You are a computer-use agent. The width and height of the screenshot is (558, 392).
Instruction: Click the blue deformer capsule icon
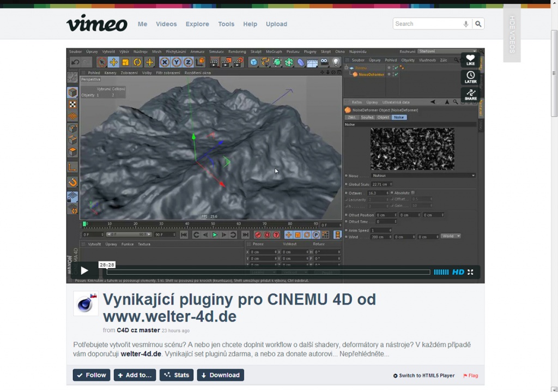point(301,62)
